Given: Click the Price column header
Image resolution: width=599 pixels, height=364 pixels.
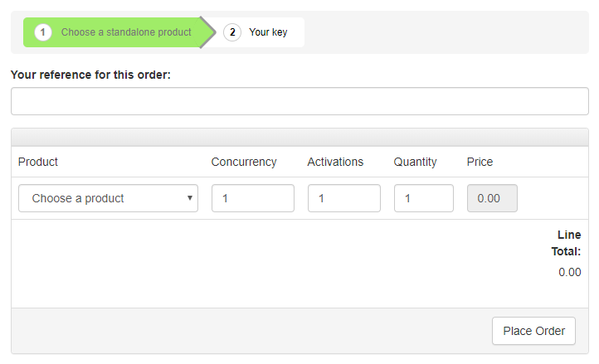Looking at the screenshot, I should point(480,162).
